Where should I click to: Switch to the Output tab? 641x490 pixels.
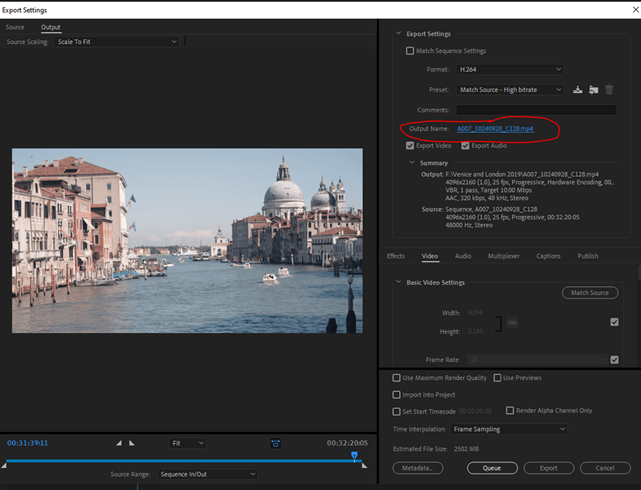[x=51, y=27]
